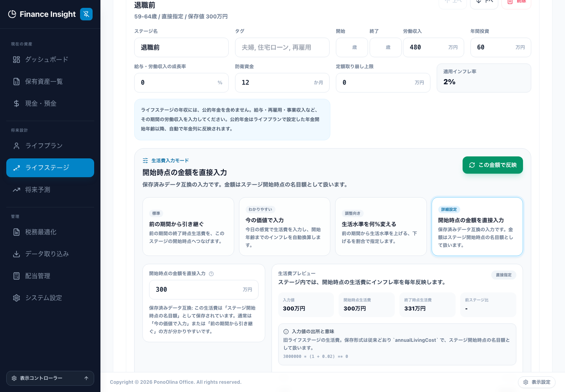
Task: Click the 表示設定 button in footer
Action: point(537,382)
